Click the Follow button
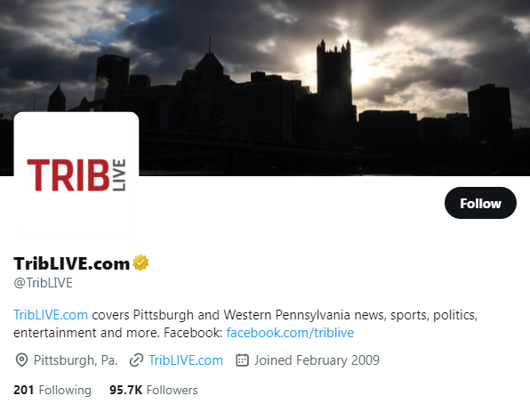 pyautogui.click(x=480, y=203)
